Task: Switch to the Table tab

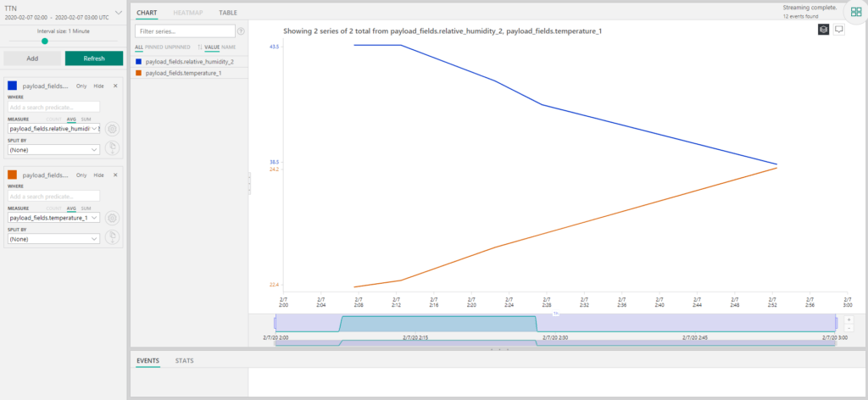Action: (227, 14)
